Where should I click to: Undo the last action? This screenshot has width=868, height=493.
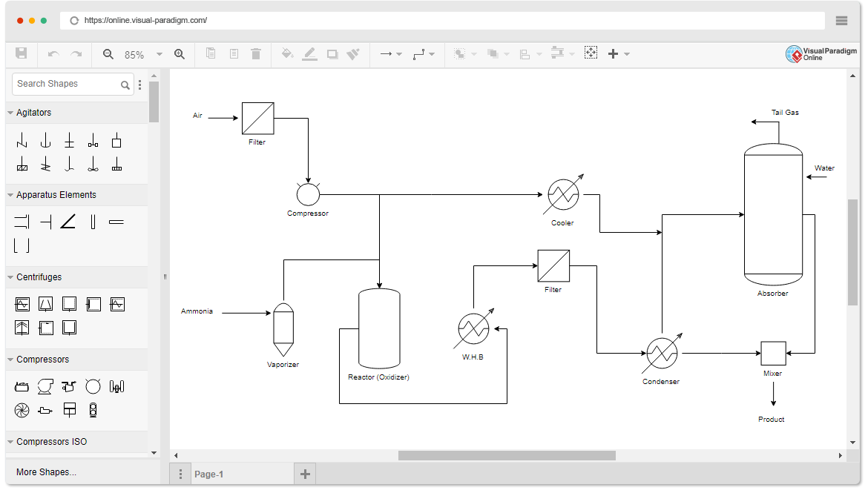point(53,53)
